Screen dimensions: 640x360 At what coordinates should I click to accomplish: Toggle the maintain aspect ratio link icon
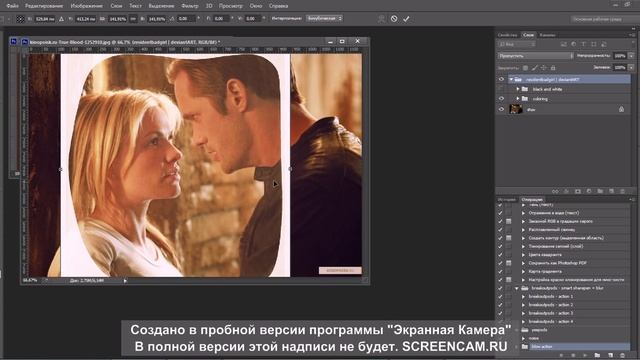(133, 19)
